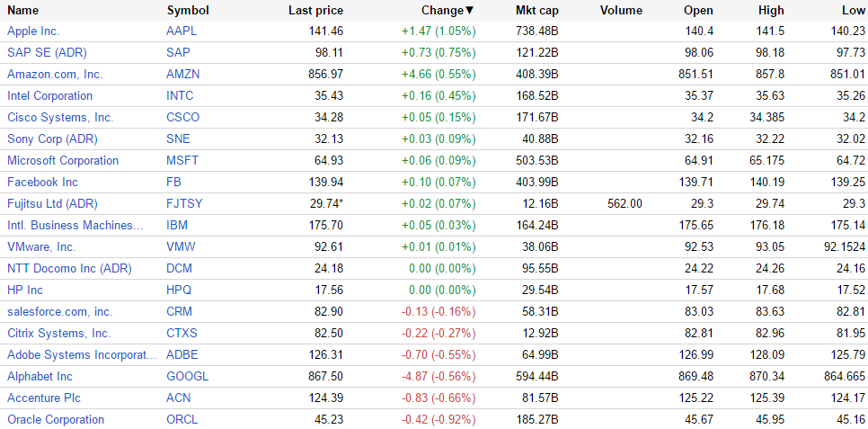
Task: Sort by the Name column header
Action: point(23,11)
